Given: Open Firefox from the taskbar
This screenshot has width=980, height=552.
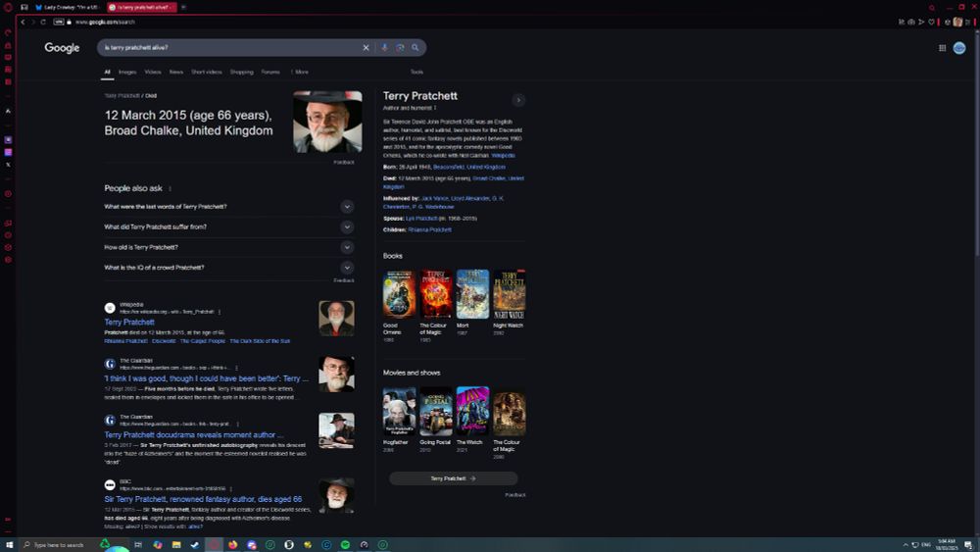Looking at the screenshot, I should [232, 544].
